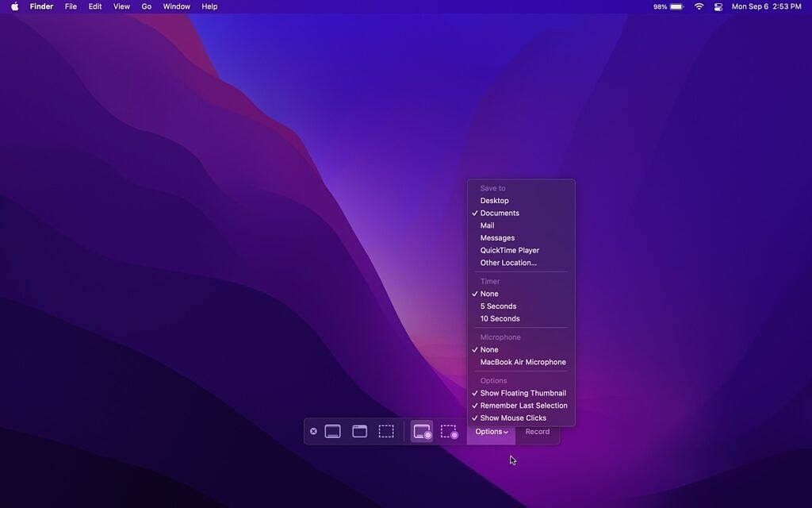
Task: Save captures to QuickTime Player
Action: tap(508, 250)
